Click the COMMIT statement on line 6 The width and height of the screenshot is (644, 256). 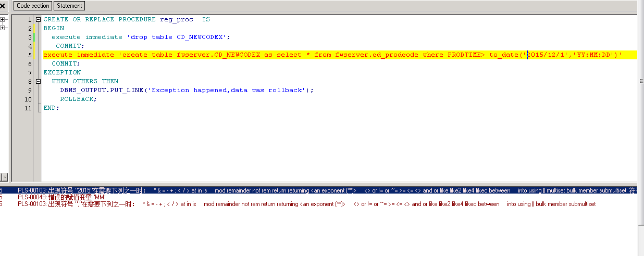[66, 64]
